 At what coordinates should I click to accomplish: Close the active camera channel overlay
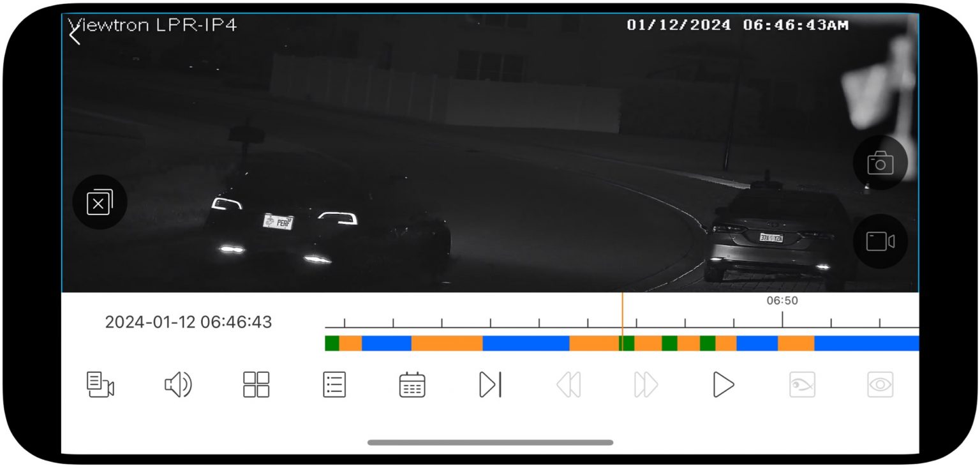pyautogui.click(x=100, y=202)
